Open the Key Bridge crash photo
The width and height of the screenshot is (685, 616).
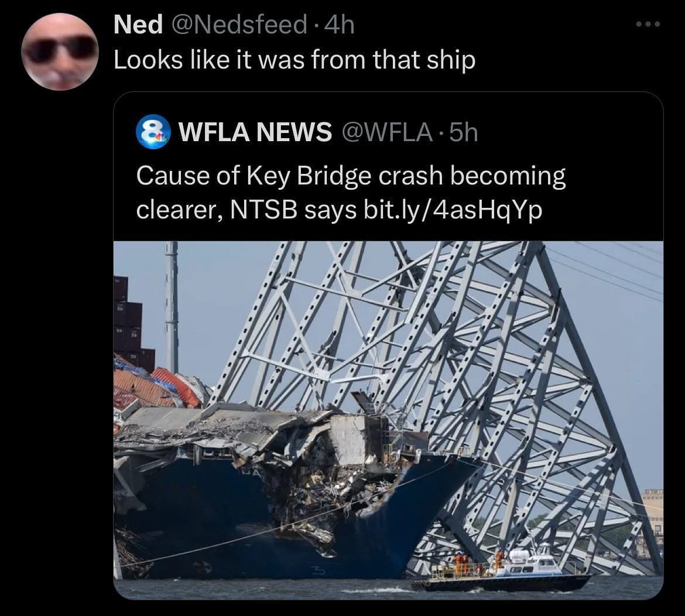pyautogui.click(x=388, y=420)
